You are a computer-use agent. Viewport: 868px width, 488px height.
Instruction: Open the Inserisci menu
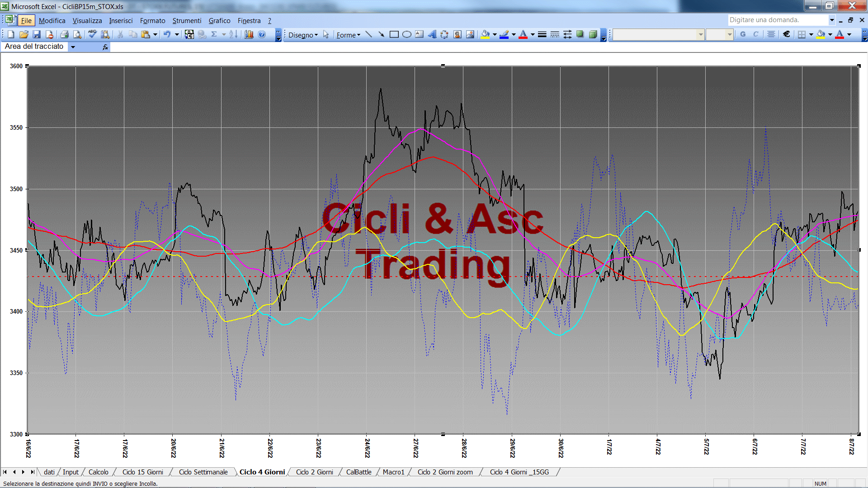[121, 20]
